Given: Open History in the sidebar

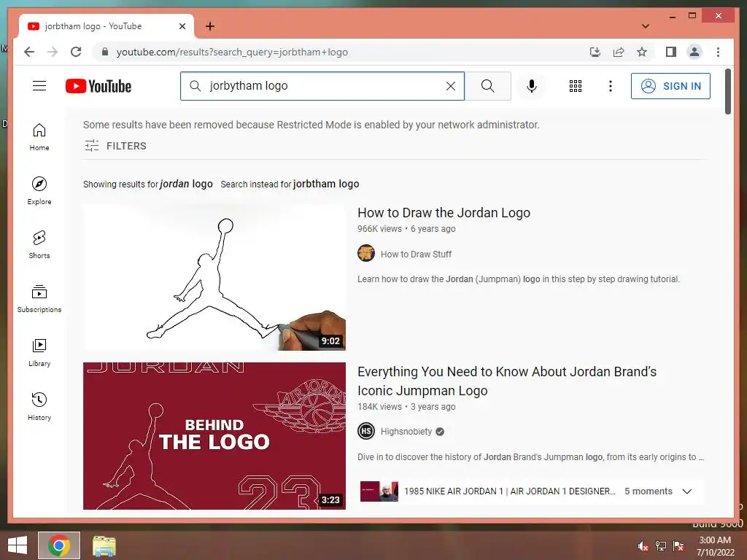Looking at the screenshot, I should pos(39,406).
